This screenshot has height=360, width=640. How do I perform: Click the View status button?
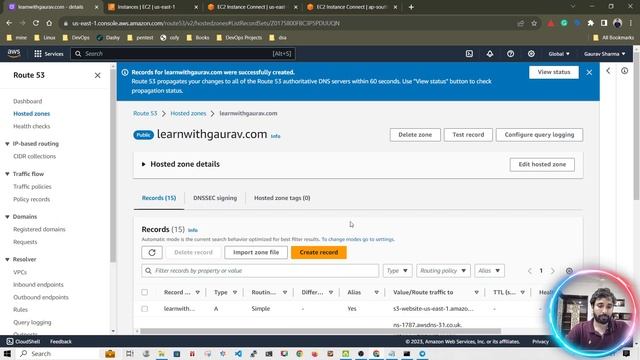tap(554, 72)
